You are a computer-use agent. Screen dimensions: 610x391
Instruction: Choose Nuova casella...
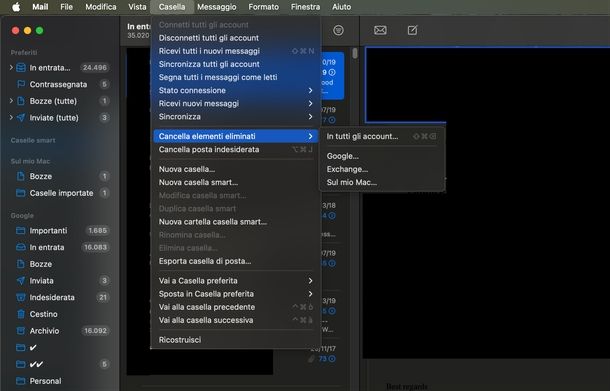pyautogui.click(x=235, y=169)
